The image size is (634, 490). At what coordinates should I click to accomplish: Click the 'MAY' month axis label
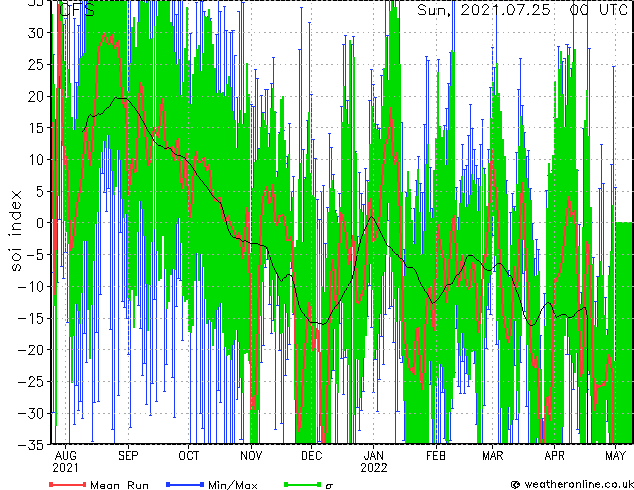coord(615,456)
